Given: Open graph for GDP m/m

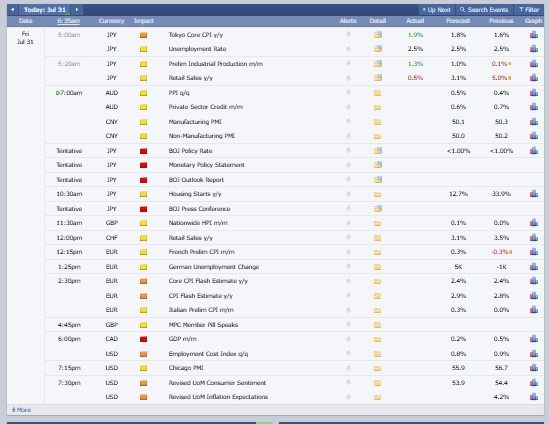Looking at the screenshot, I should pyautogui.click(x=534, y=339).
